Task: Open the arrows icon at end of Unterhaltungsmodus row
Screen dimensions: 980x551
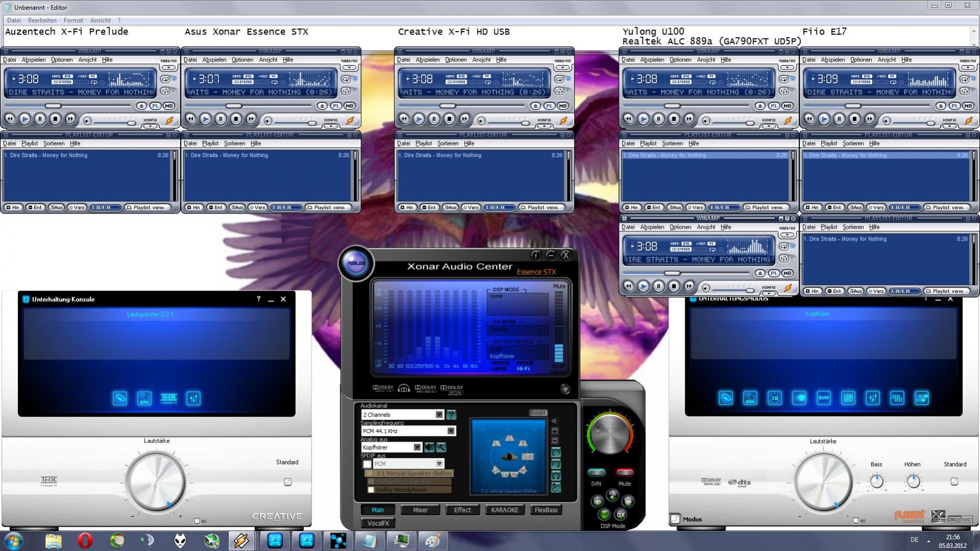Action: (922, 398)
